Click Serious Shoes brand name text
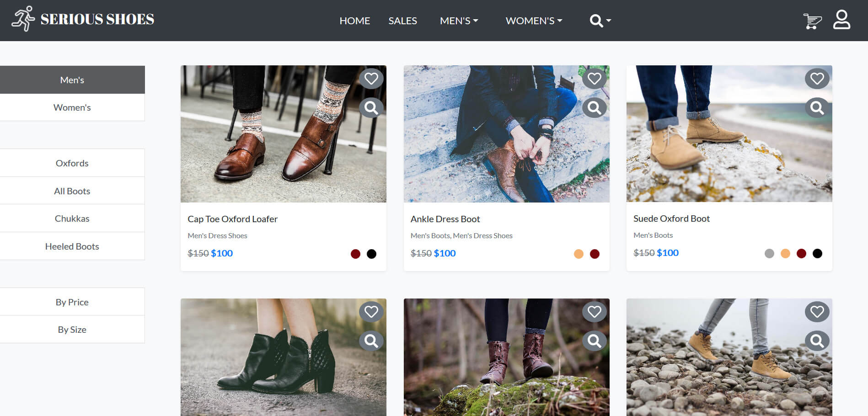Screen dimensions: 868x416 tap(97, 19)
